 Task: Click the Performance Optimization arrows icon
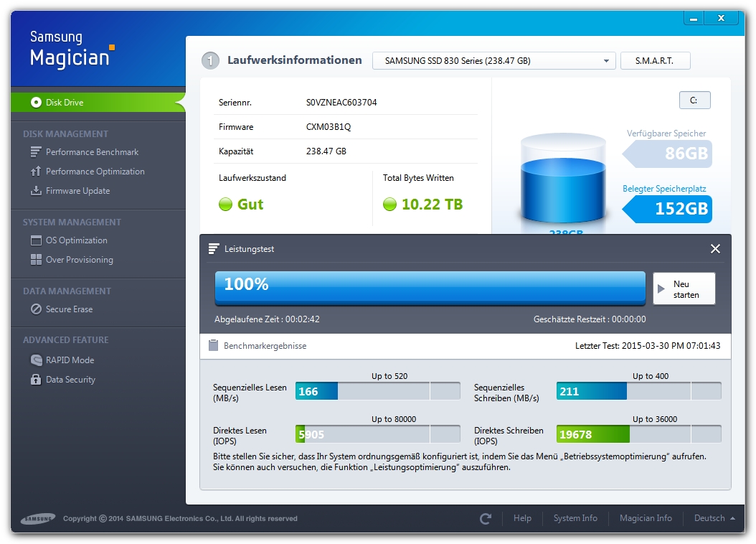tap(36, 172)
